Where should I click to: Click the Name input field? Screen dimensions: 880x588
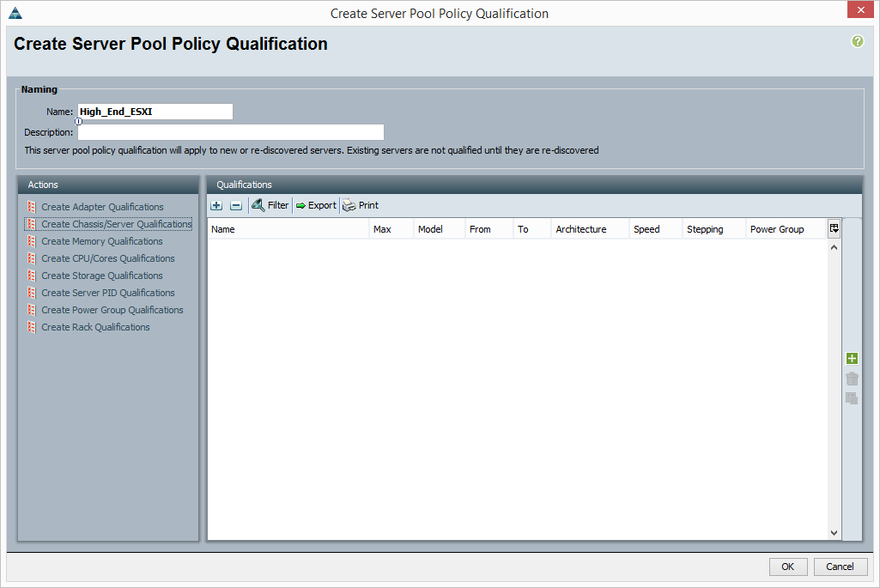click(155, 112)
